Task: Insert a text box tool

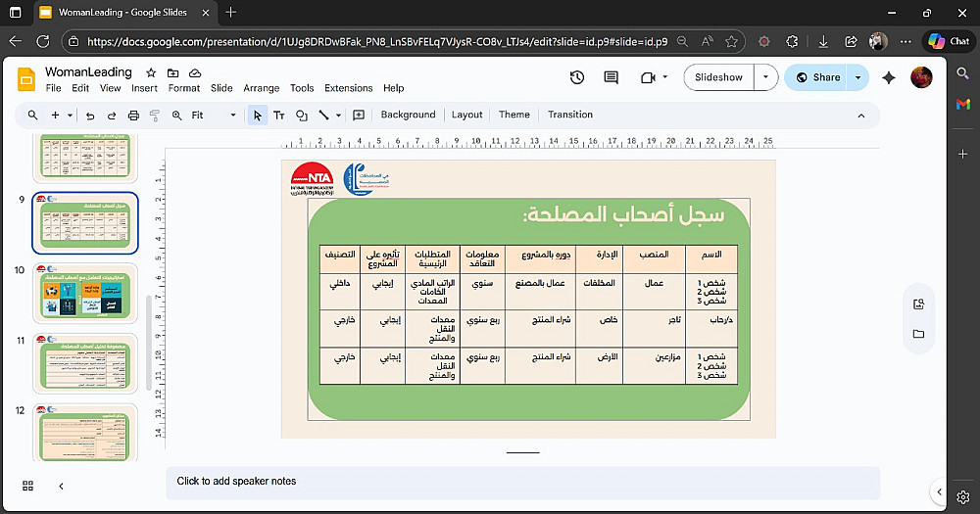Action: click(278, 115)
